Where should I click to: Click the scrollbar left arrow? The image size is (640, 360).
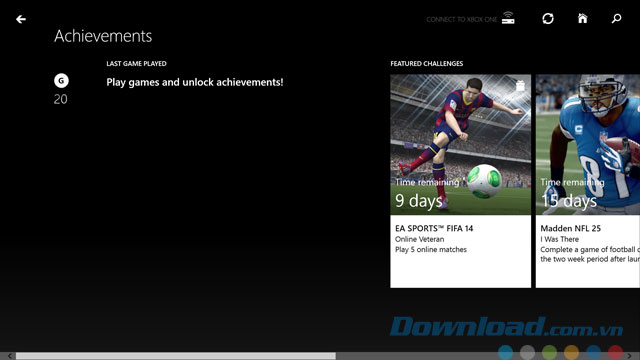pos(10,356)
